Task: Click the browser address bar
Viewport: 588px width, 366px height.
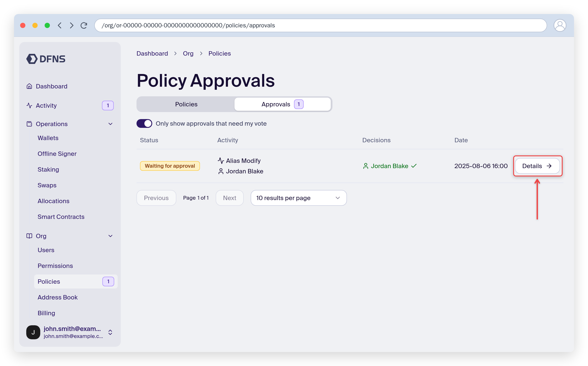Action: click(320, 25)
